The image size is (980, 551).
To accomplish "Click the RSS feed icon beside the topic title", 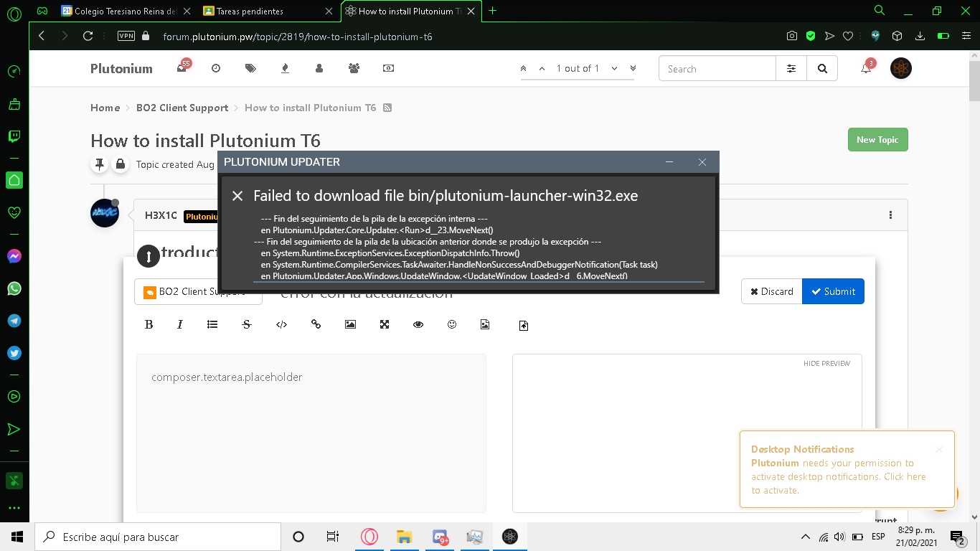I will pyautogui.click(x=387, y=108).
